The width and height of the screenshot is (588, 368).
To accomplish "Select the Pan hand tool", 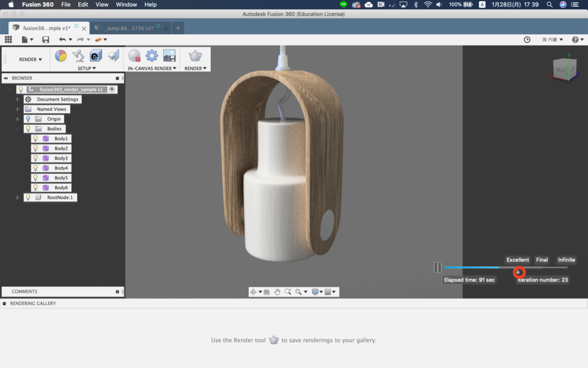I will 277,292.
